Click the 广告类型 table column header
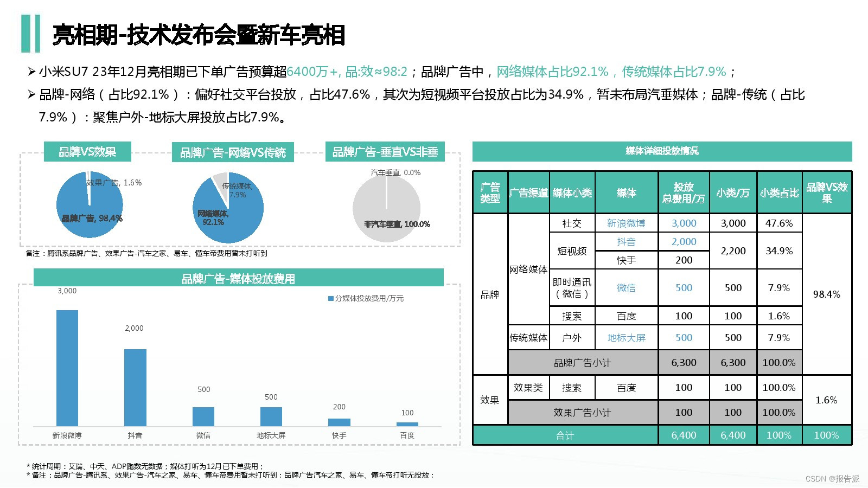Viewport: 868px width, 488px height. (x=490, y=192)
